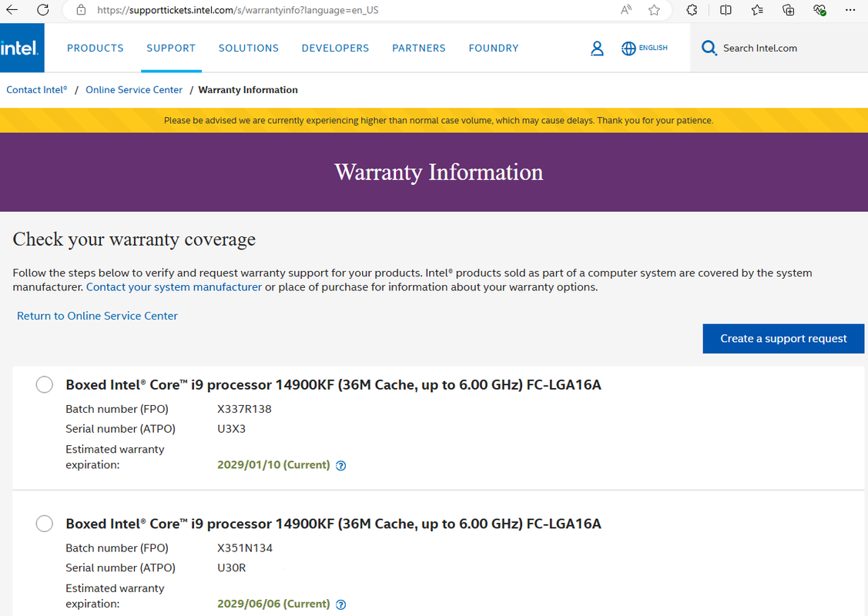
Task: Go back using the browser back arrow
Action: pyautogui.click(x=12, y=9)
